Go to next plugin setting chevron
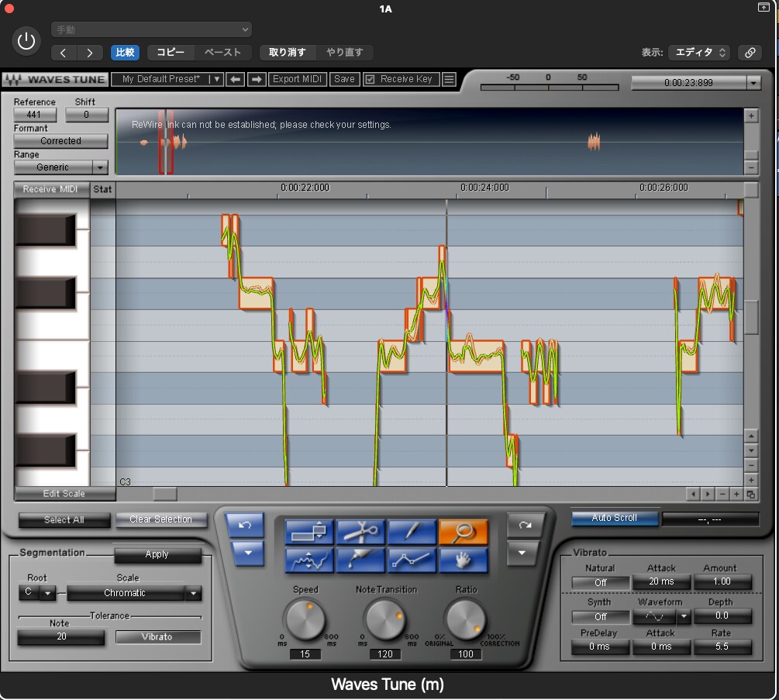The height and width of the screenshot is (700, 779). 89,53
